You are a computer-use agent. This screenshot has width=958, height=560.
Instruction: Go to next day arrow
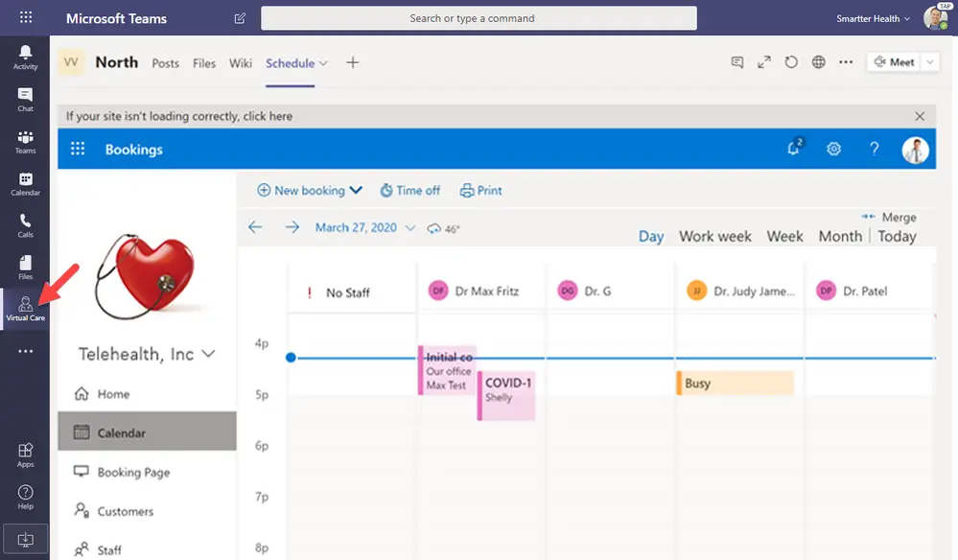tap(292, 227)
